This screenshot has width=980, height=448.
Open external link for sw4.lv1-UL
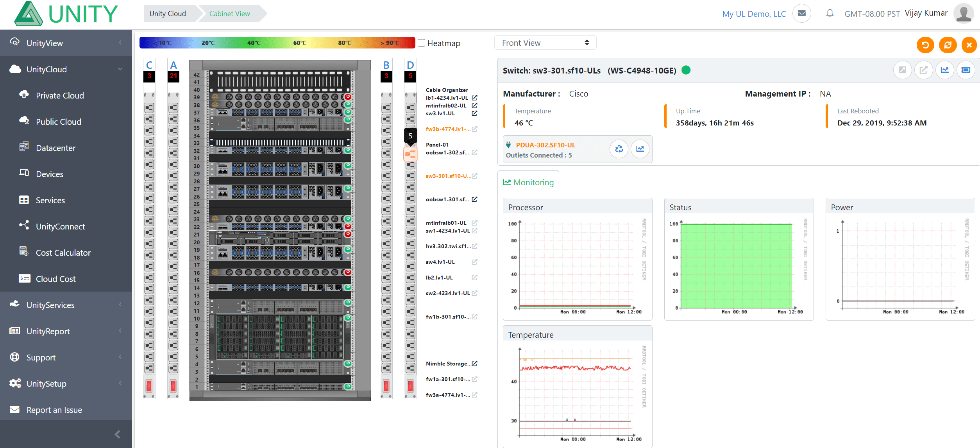(474, 262)
